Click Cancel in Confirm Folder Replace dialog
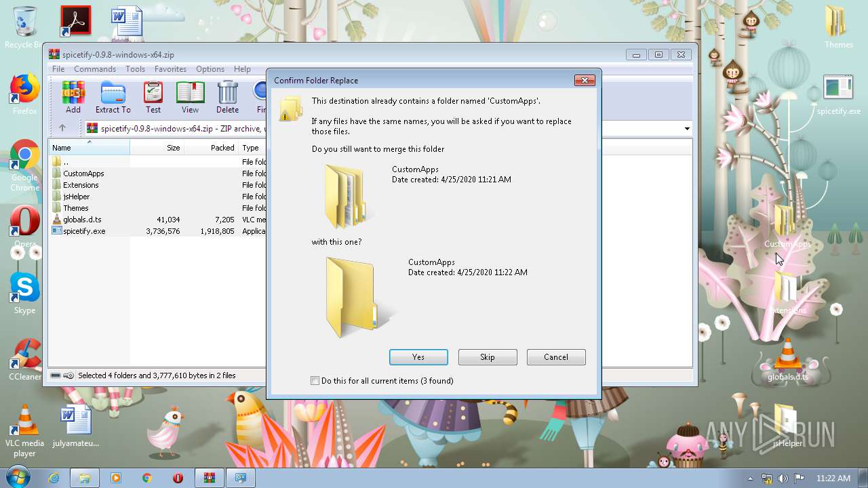The width and height of the screenshot is (868, 488). pyautogui.click(x=556, y=357)
